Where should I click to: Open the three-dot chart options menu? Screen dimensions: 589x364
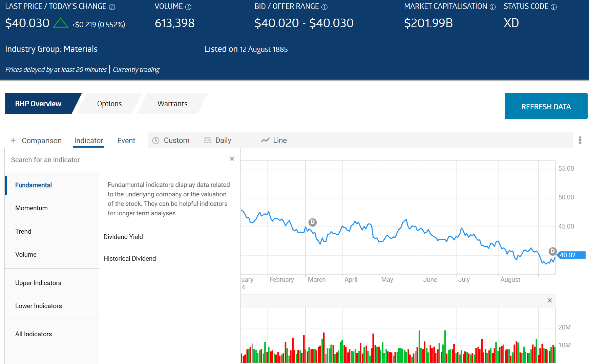click(580, 140)
